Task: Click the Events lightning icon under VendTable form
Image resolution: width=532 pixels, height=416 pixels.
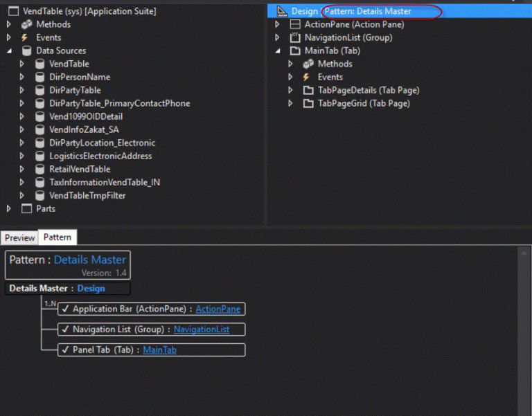Action: pyautogui.click(x=24, y=37)
